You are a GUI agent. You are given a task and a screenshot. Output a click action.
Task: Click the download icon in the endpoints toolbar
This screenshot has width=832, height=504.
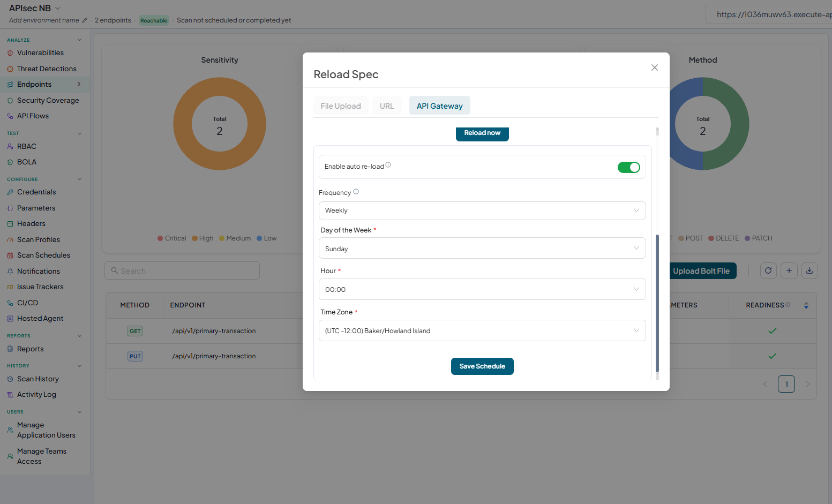[x=809, y=271]
